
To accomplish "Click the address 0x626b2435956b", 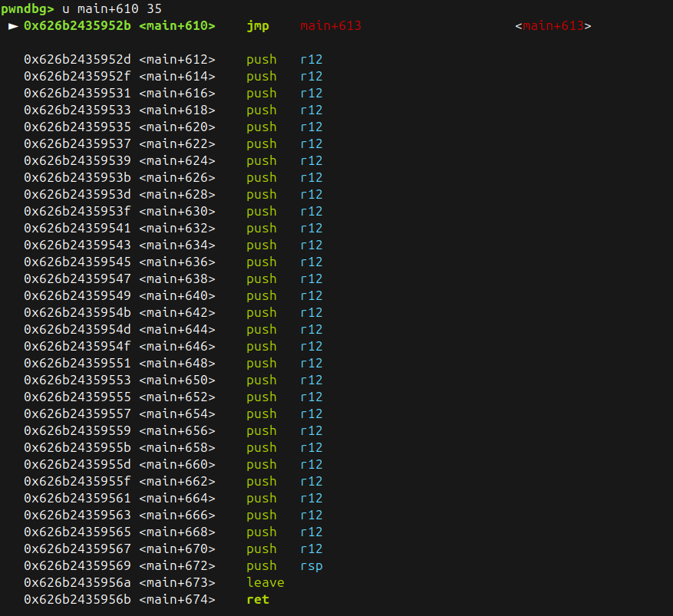I will tap(78, 599).
